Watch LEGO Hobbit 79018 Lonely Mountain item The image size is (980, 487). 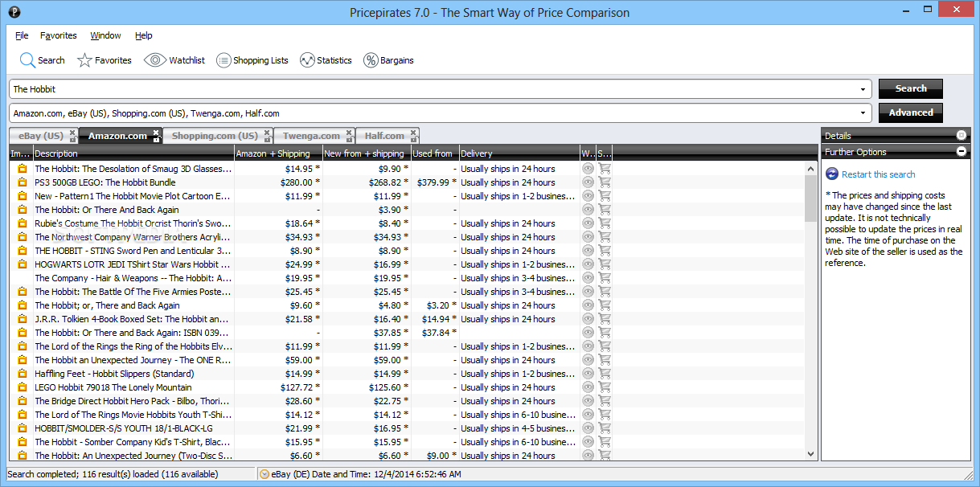click(588, 387)
